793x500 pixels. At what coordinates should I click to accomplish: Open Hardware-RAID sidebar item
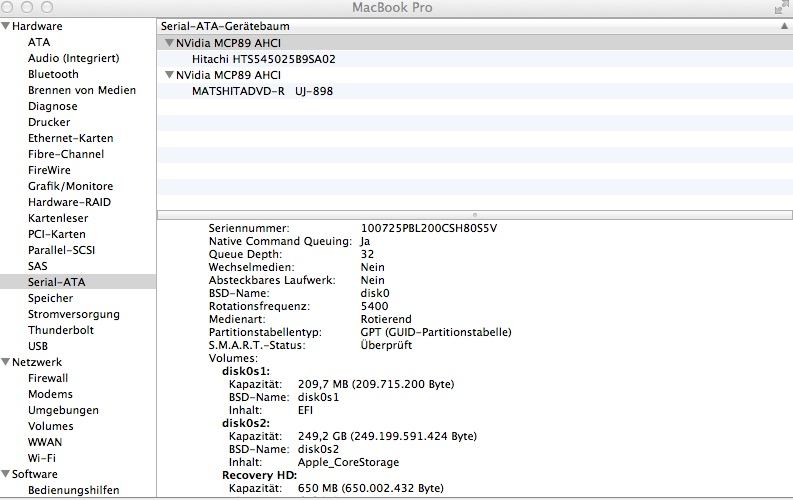tap(69, 202)
